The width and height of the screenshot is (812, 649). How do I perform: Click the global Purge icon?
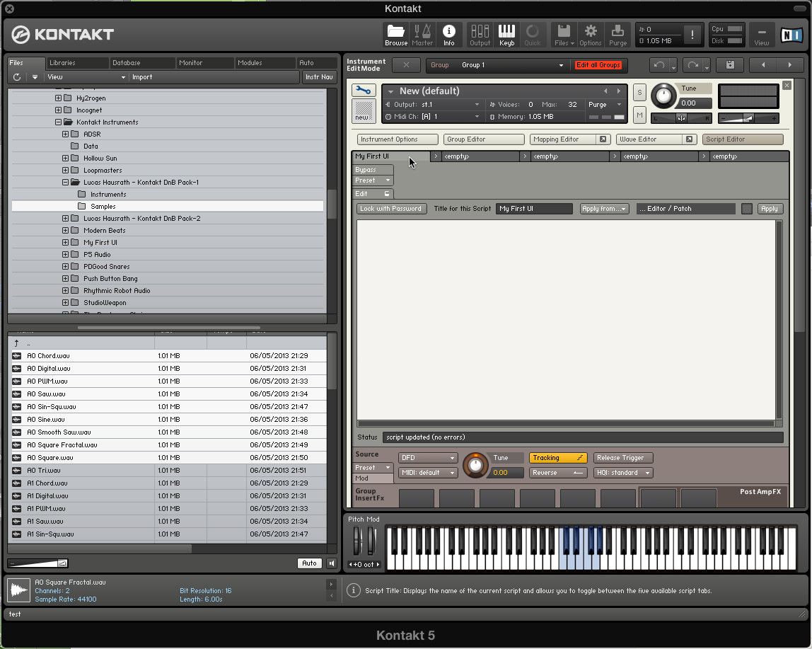pyautogui.click(x=617, y=35)
